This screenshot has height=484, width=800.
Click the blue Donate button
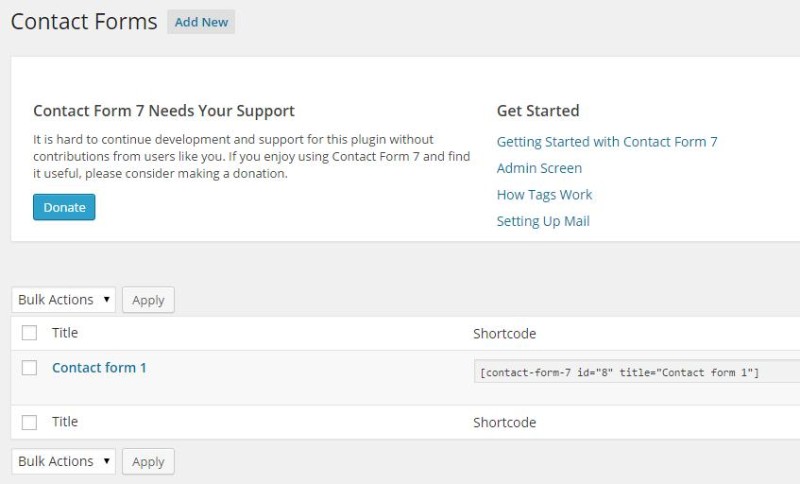tap(64, 207)
